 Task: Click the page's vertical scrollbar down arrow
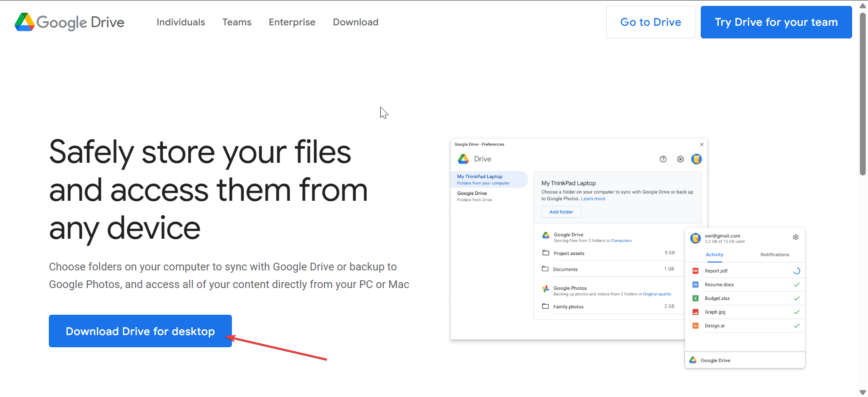tap(863, 392)
